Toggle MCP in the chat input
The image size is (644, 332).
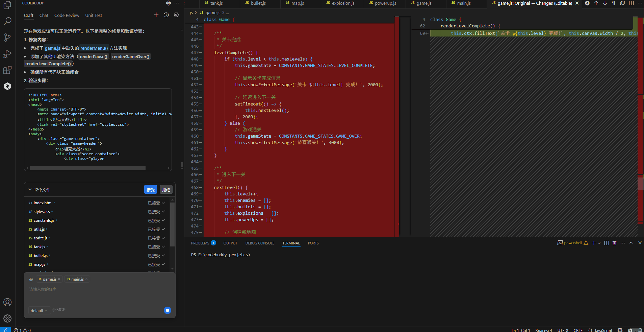[59, 310]
